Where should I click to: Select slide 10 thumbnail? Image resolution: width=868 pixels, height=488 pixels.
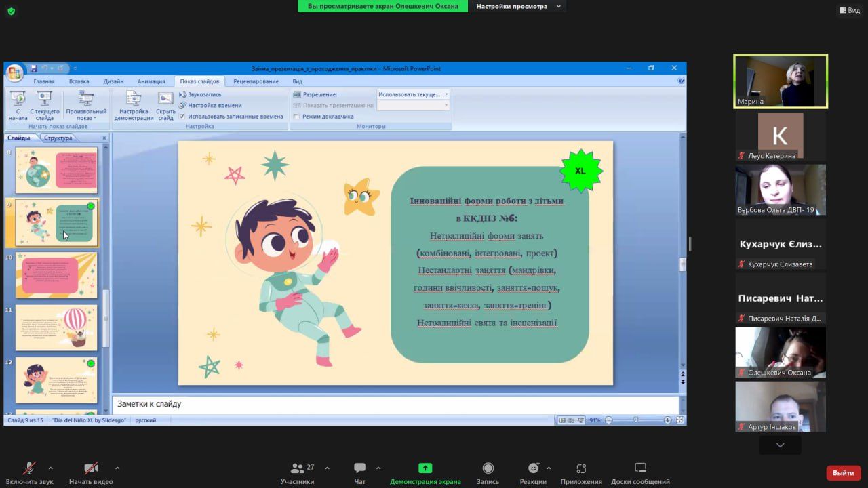pyautogui.click(x=56, y=275)
